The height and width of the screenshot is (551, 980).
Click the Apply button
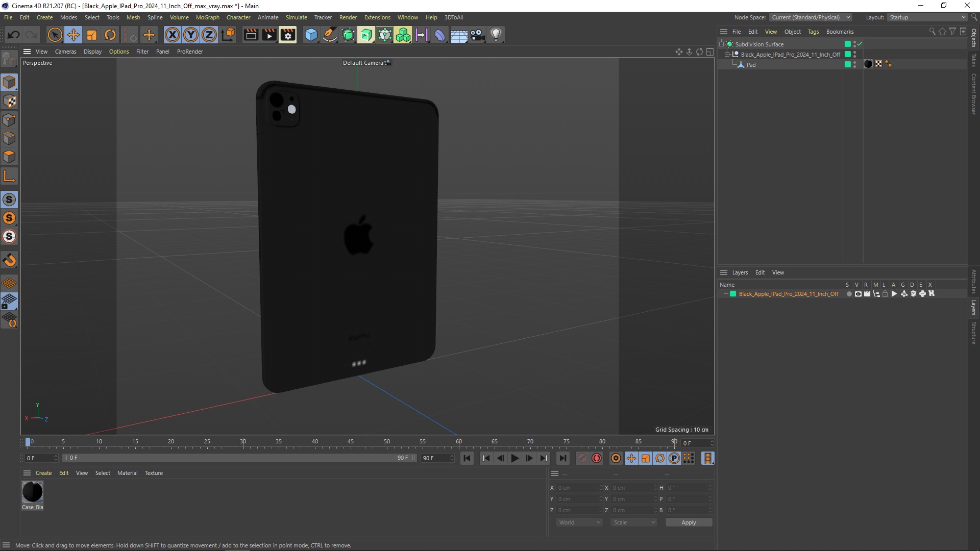coord(689,522)
